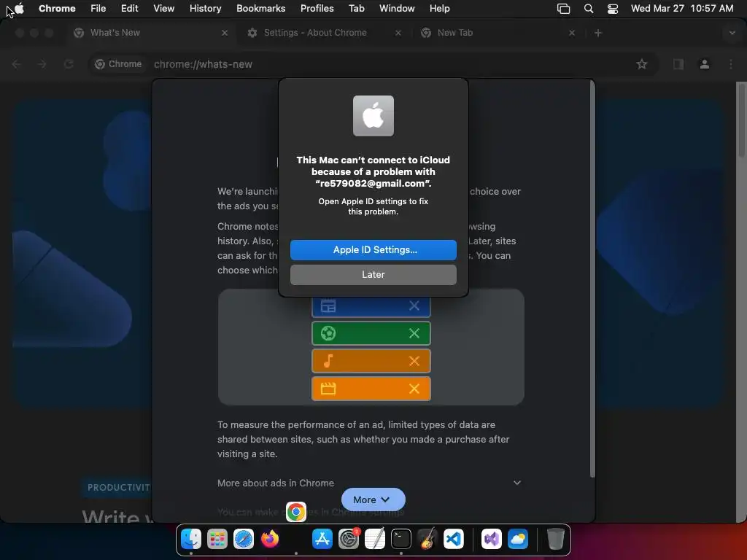Open Firefox from the Dock
The height and width of the screenshot is (560, 747).
(270, 539)
